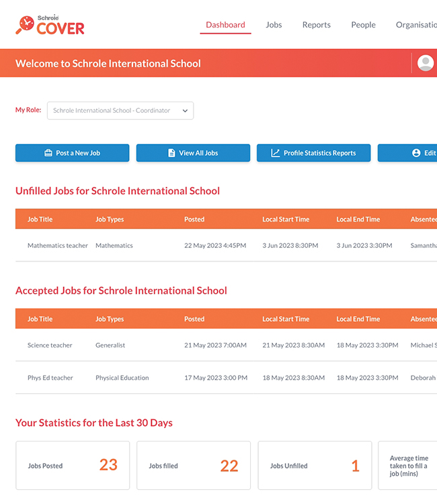Click the person icon on Edit button

coord(416,153)
